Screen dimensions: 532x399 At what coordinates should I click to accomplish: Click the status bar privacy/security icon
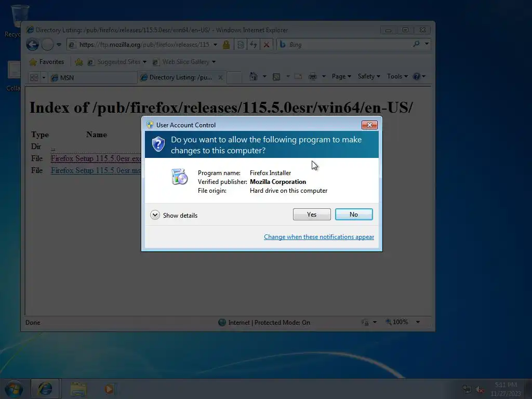[365, 322]
